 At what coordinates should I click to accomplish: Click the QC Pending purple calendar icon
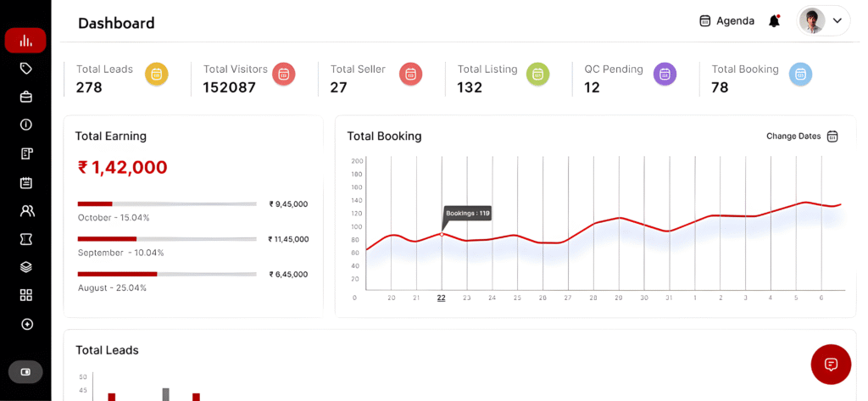tap(665, 75)
